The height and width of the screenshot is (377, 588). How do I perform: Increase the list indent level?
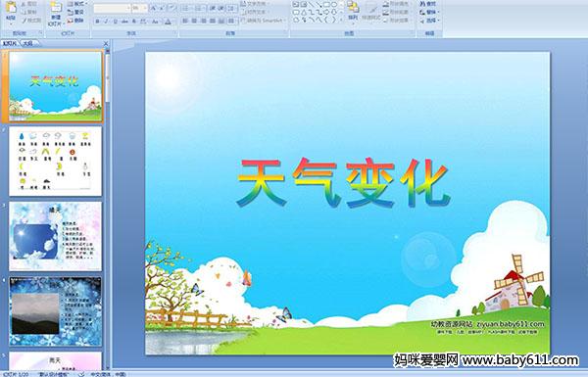click(x=221, y=8)
